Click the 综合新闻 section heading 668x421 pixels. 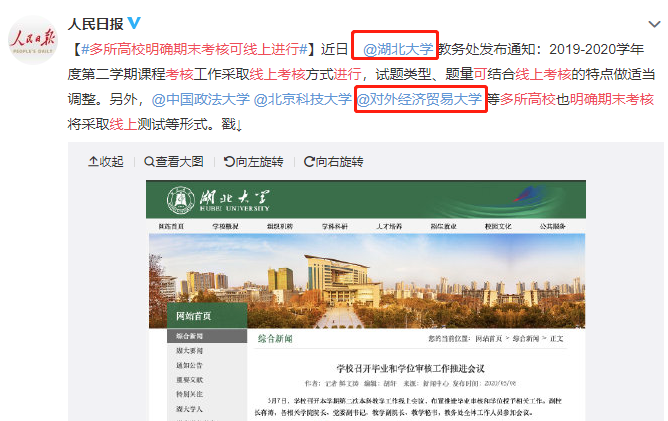tap(275, 339)
